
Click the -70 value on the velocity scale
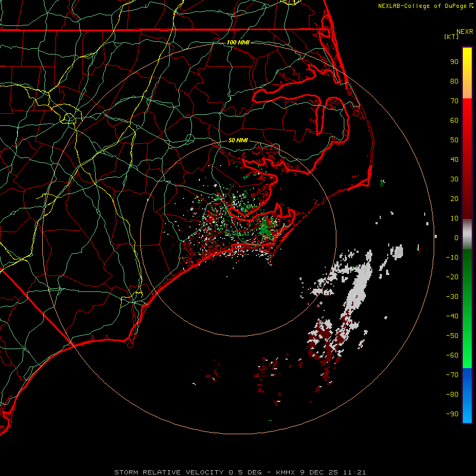pyautogui.click(x=452, y=375)
